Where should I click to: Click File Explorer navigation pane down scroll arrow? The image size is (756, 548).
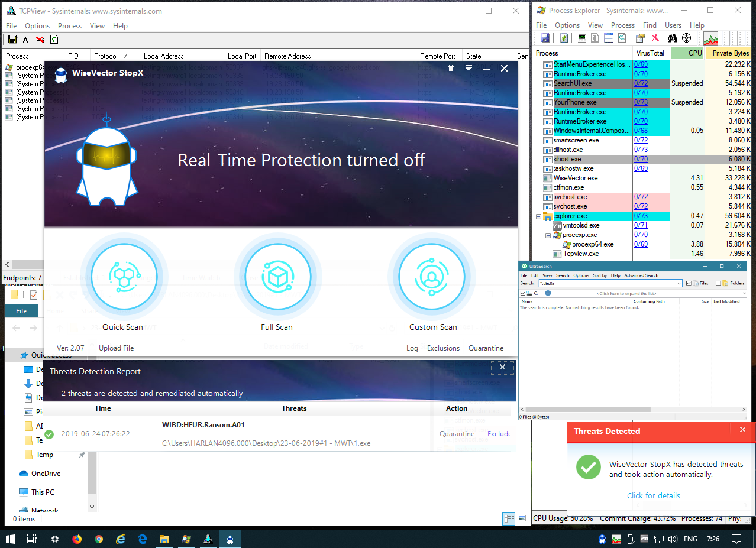tap(92, 507)
